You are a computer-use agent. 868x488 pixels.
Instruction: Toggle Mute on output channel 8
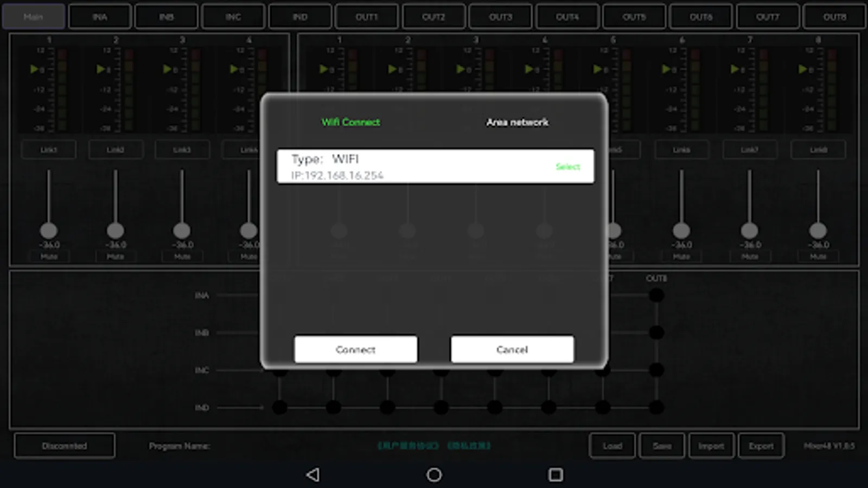818,256
